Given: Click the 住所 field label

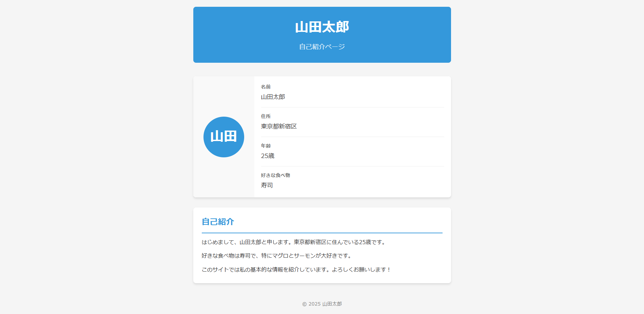Looking at the screenshot, I should (266, 116).
